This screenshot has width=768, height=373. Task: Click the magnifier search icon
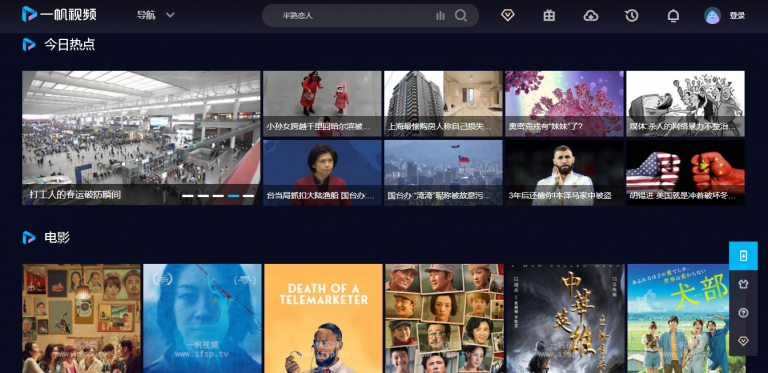click(460, 16)
